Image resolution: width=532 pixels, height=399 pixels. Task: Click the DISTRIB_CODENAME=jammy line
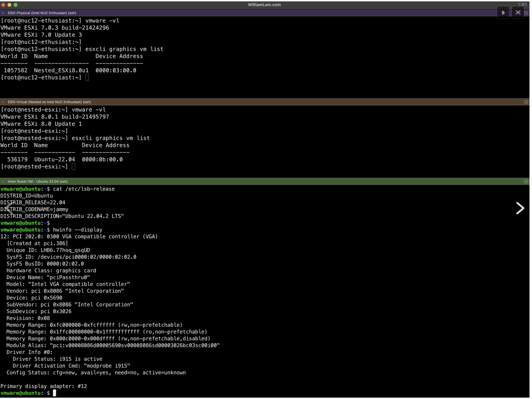tap(34, 210)
